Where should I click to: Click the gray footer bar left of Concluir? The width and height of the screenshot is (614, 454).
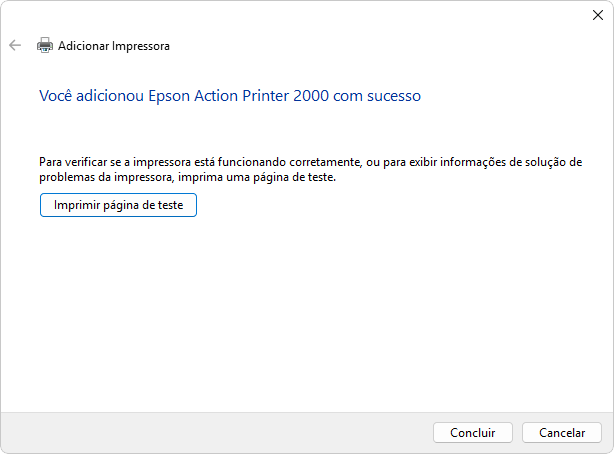click(x=215, y=432)
